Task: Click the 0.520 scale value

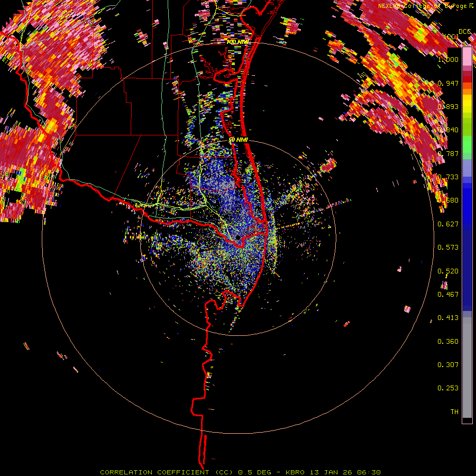Action: [x=448, y=271]
